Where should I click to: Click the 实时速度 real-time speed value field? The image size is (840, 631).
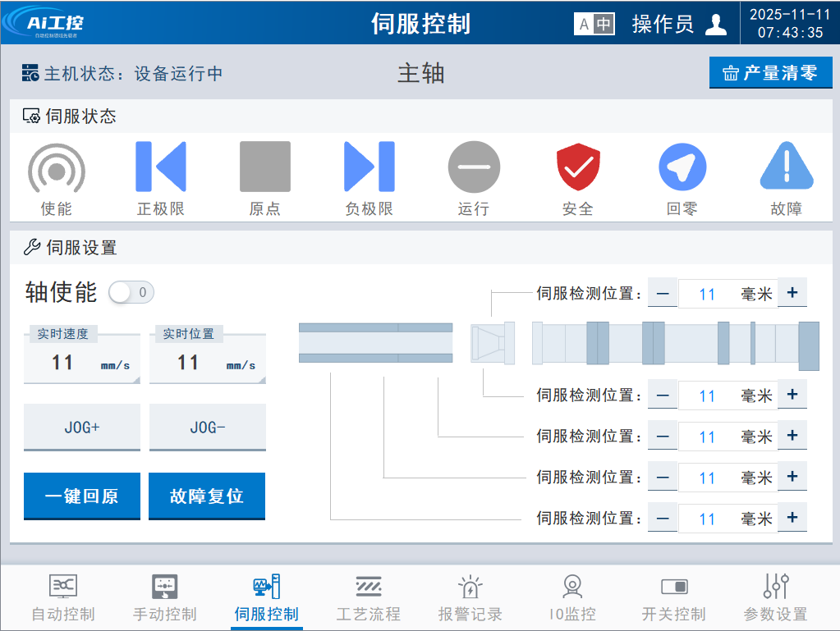tap(81, 362)
